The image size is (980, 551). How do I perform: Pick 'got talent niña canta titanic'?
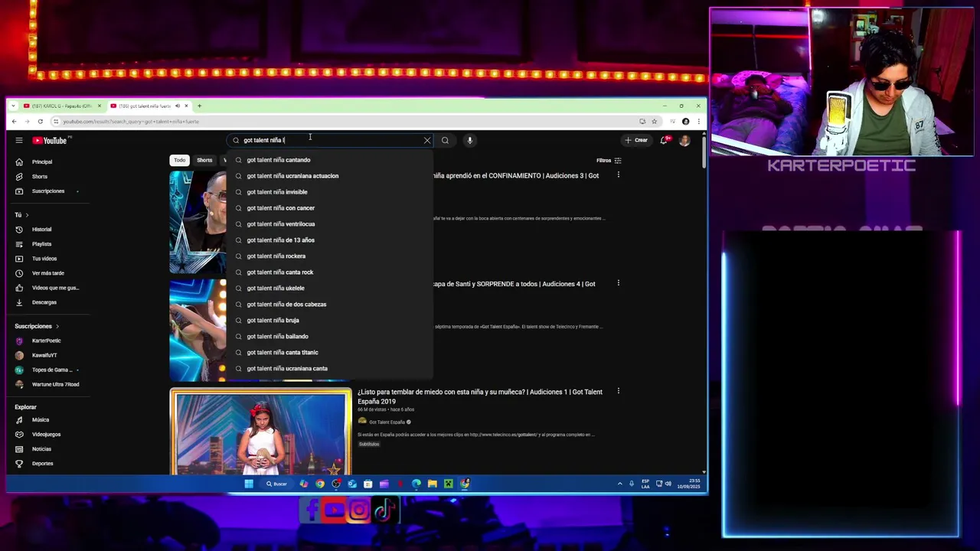coord(329,353)
